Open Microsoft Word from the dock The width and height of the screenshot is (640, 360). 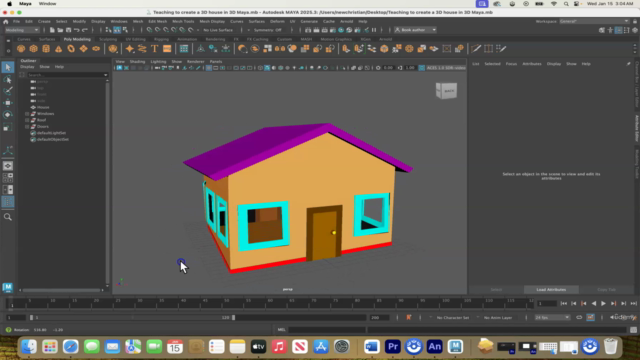point(372,347)
